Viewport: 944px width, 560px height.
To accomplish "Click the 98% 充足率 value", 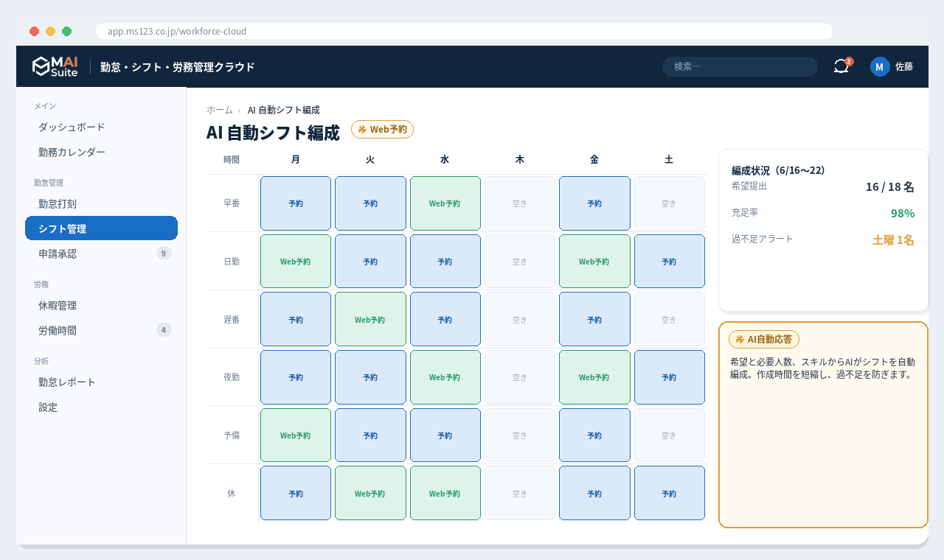I will tap(903, 213).
